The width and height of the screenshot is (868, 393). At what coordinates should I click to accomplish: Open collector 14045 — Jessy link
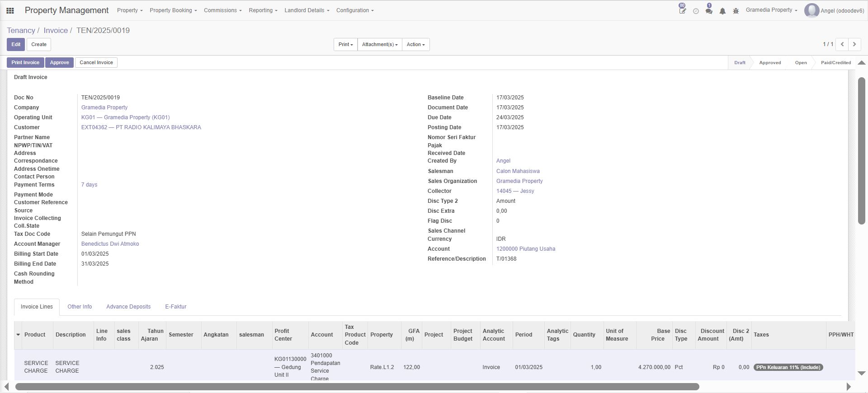(x=515, y=191)
